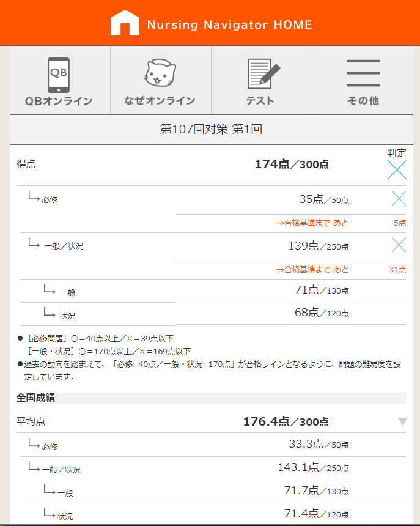This screenshot has height=526, width=420.
Task: Open the テスト tab label
Action: point(260,101)
